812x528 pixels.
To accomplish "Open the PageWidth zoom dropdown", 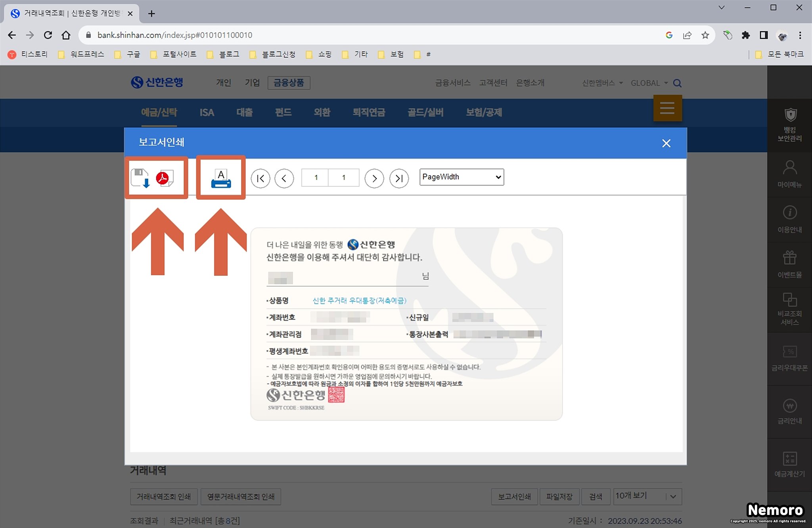I will (x=462, y=177).
